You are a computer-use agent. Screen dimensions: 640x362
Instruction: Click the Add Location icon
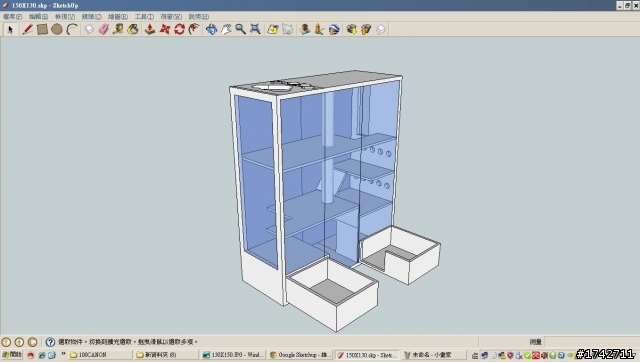click(273, 29)
